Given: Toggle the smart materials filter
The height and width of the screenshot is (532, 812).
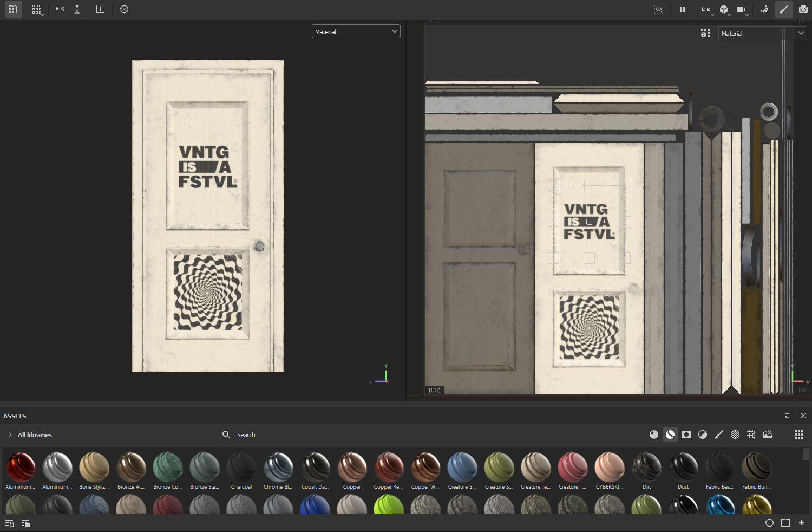Looking at the screenshot, I should (x=670, y=434).
